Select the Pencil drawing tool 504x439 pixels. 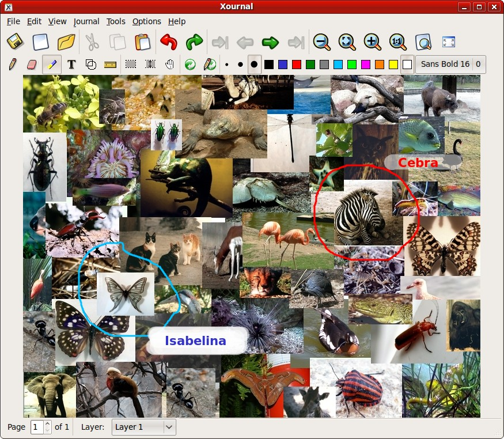12,64
